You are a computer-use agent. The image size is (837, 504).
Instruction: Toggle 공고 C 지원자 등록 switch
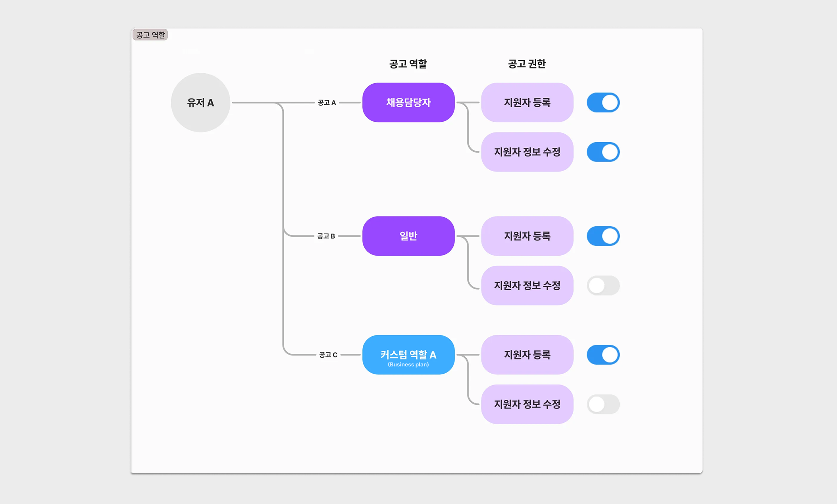point(603,355)
